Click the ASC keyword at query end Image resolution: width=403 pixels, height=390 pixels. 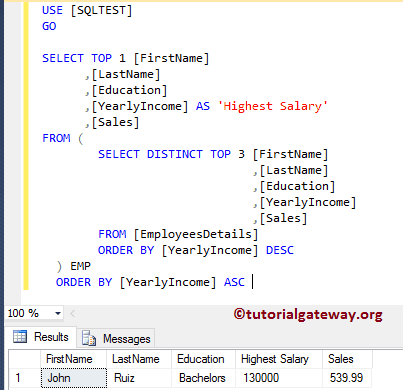coord(234,282)
